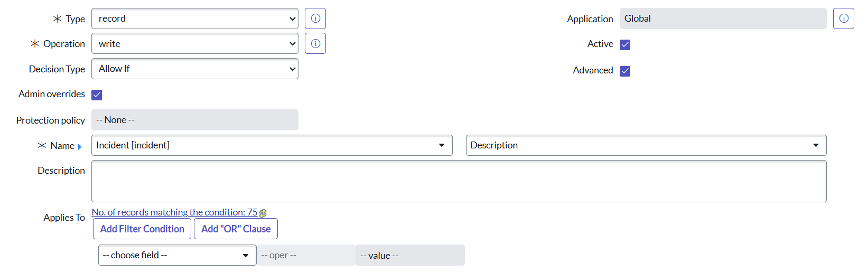This screenshot has width=868, height=272.
Task: Expand the Decision Type dropdown
Action: click(194, 69)
